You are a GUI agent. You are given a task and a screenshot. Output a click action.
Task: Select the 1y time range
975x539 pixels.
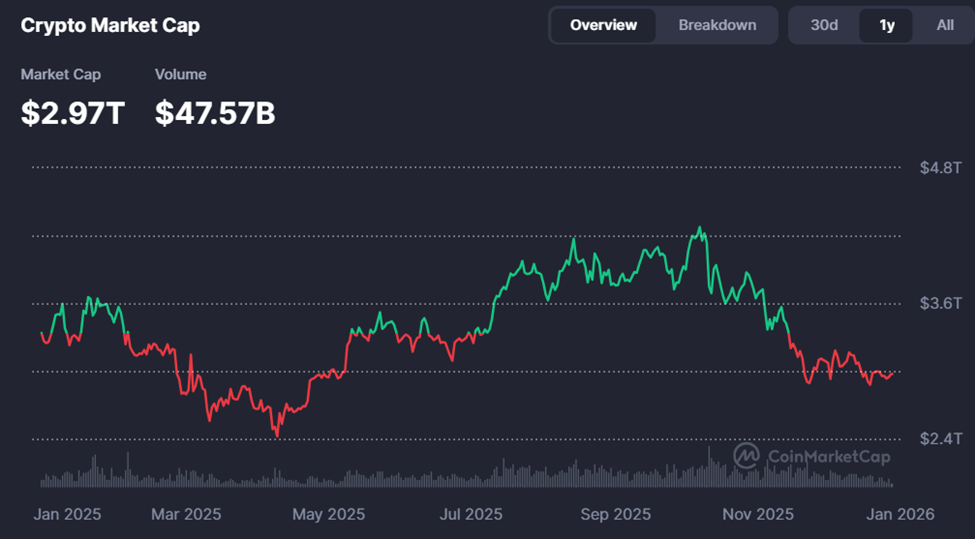[887, 25]
